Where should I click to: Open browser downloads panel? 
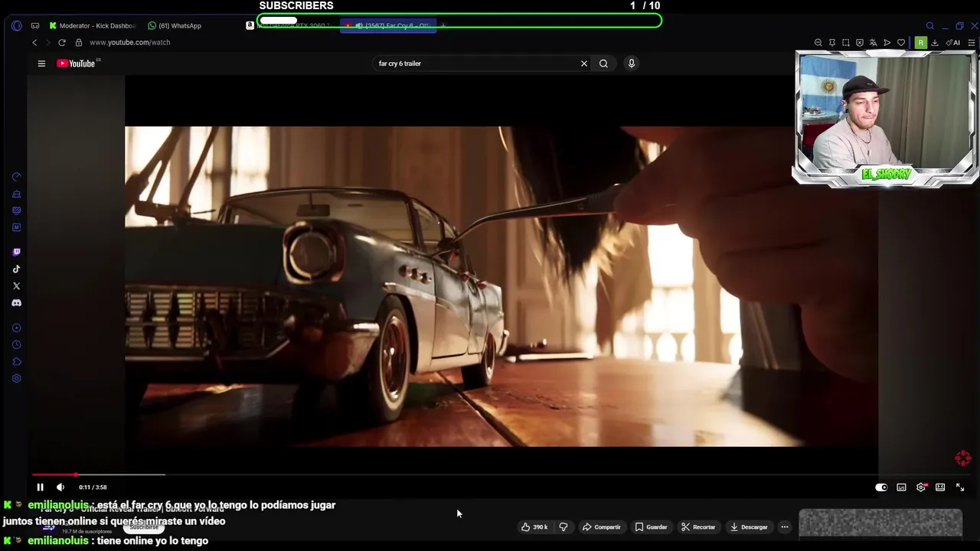click(935, 43)
